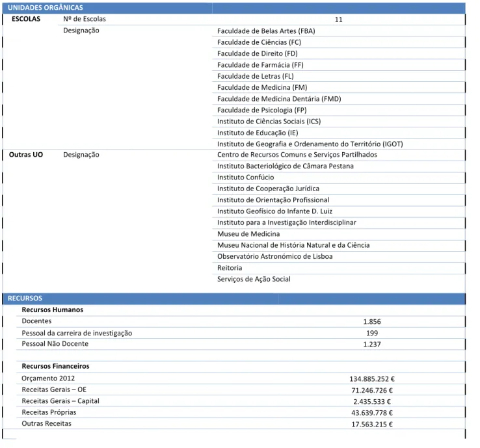Select Faculdade de Ciências (FC)

click(259, 42)
